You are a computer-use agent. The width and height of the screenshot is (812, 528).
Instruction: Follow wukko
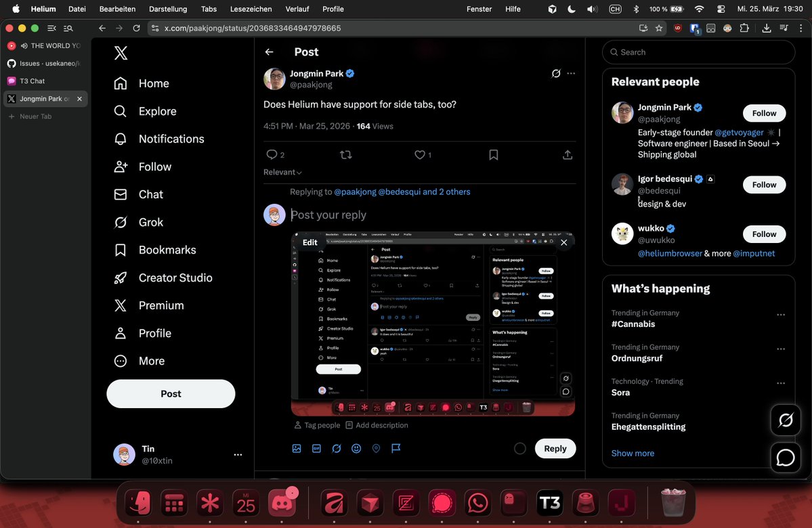(x=764, y=234)
